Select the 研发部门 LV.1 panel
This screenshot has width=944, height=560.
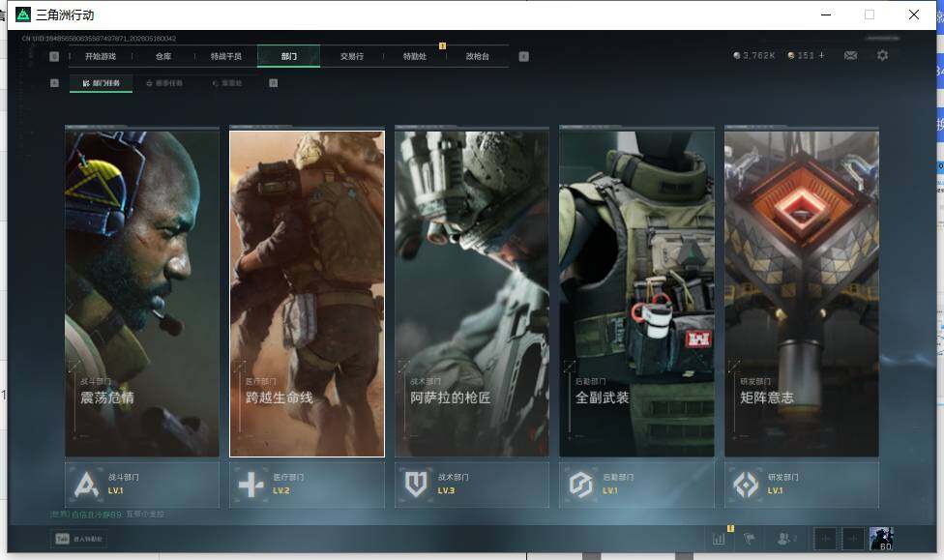(x=802, y=485)
